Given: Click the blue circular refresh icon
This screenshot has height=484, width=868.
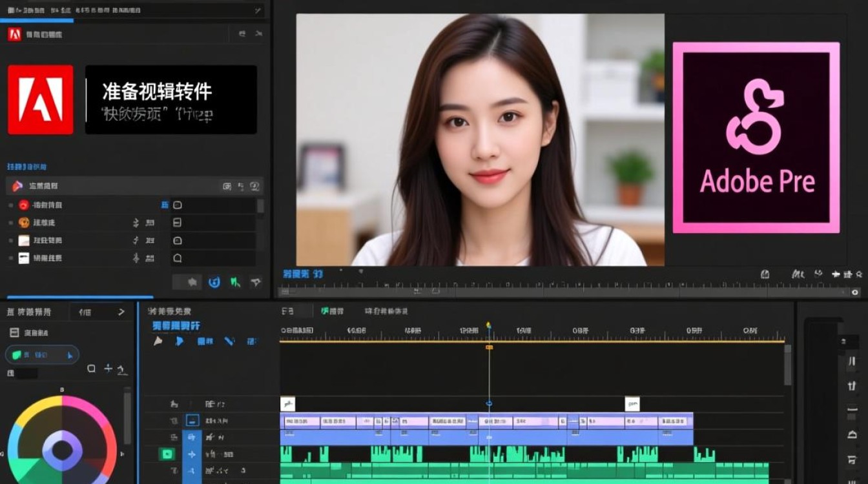Looking at the screenshot, I should [x=215, y=282].
